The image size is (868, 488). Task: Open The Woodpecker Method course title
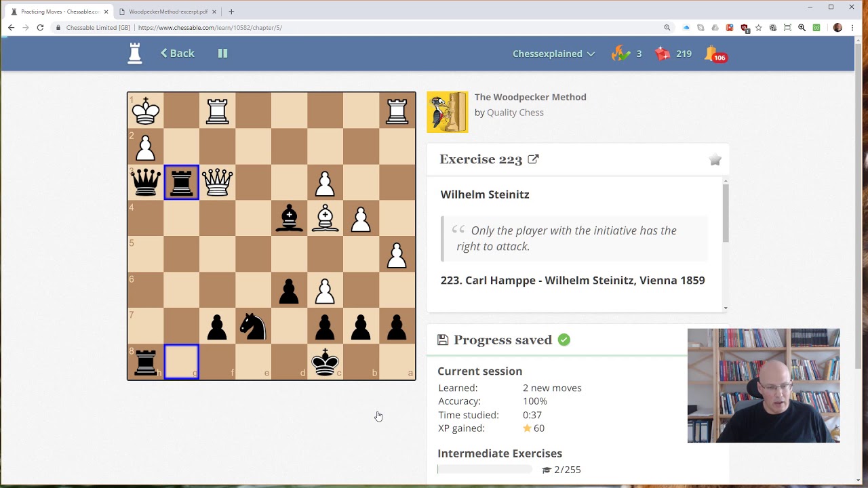[530, 97]
